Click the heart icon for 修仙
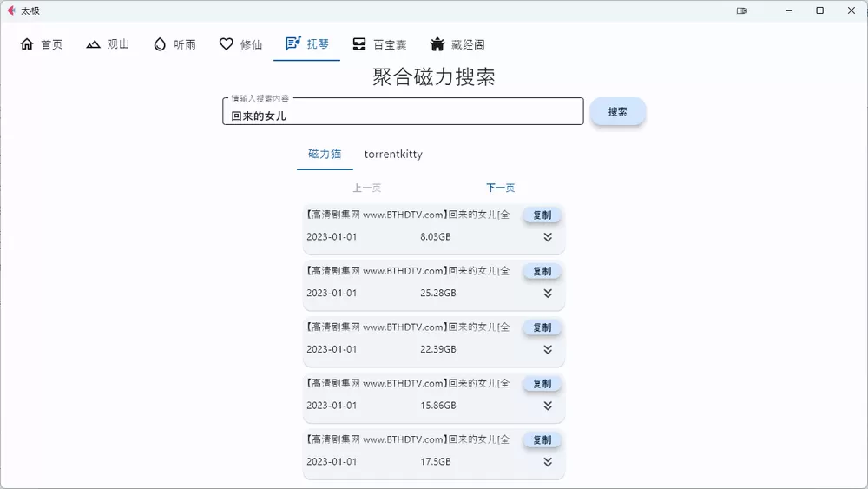 (x=226, y=43)
